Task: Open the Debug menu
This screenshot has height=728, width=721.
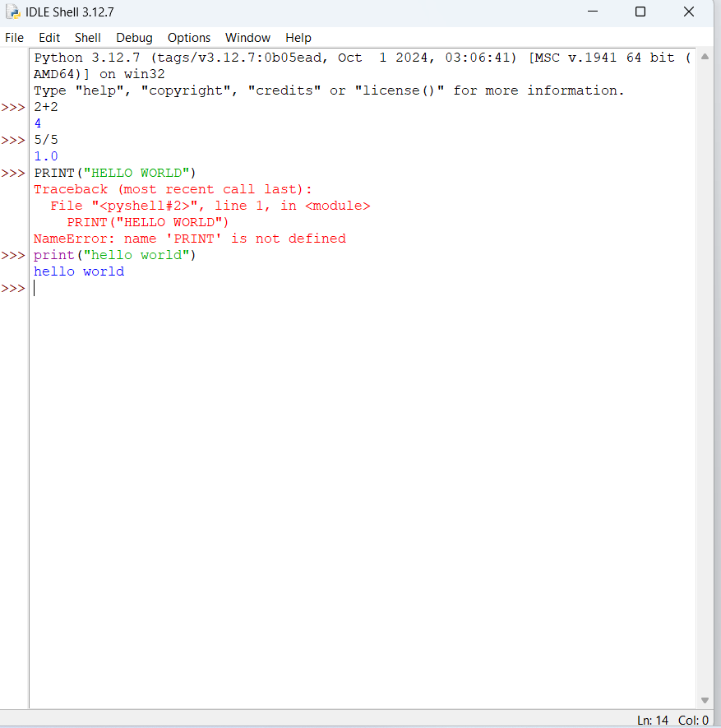Action: coord(134,38)
